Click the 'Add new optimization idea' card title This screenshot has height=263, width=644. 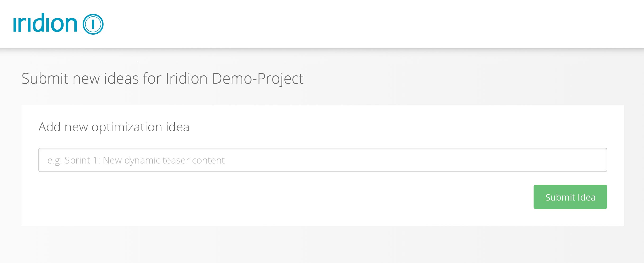coord(114,127)
